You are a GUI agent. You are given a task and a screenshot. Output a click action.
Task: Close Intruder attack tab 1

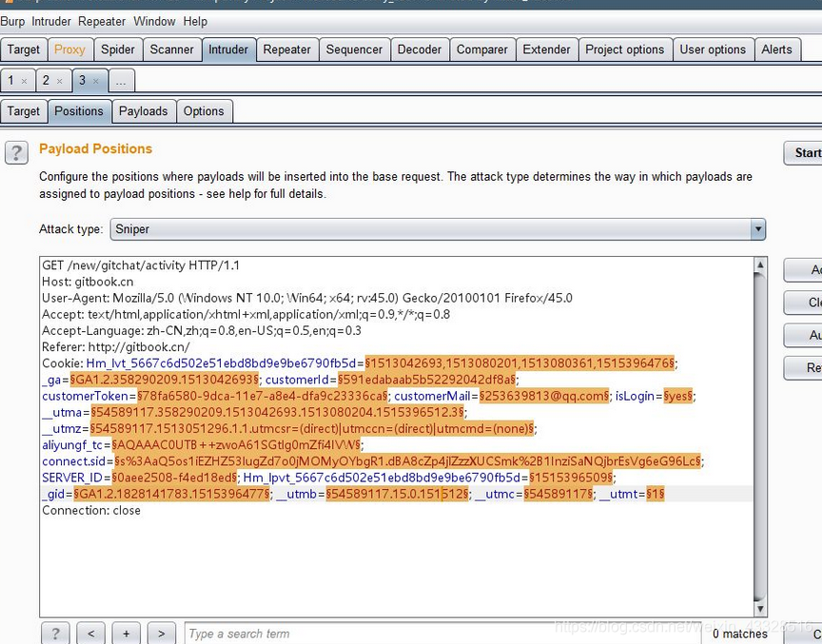coord(24,81)
